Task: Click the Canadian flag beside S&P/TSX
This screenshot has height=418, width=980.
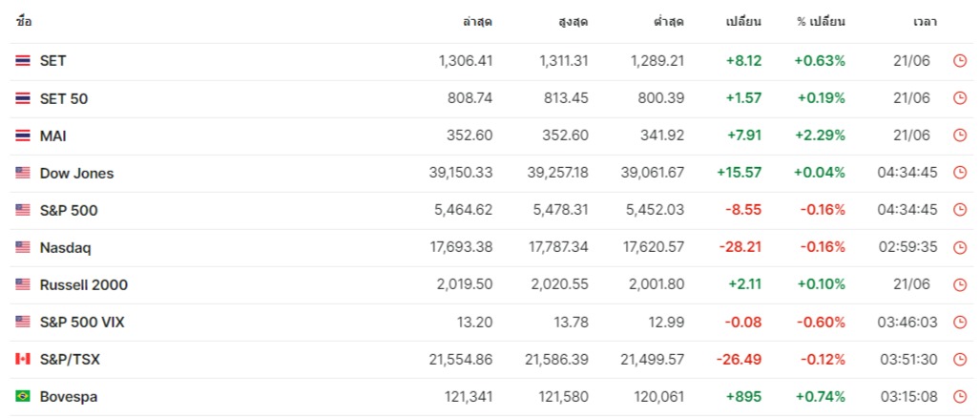Action: 23,359
